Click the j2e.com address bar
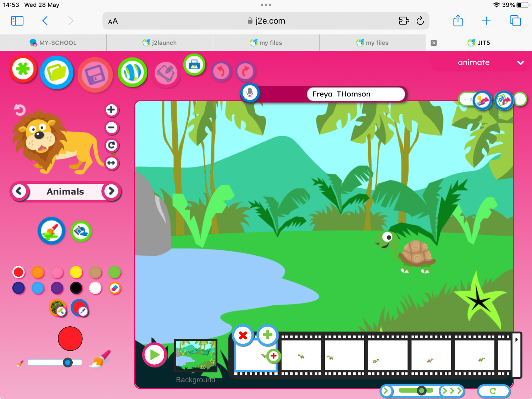Image resolution: width=532 pixels, height=399 pixels. 266,21
